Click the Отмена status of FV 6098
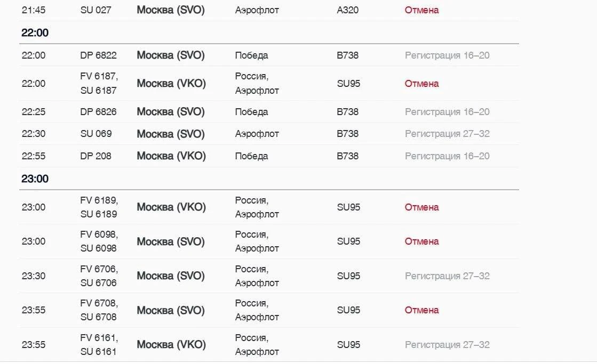 pyautogui.click(x=421, y=241)
